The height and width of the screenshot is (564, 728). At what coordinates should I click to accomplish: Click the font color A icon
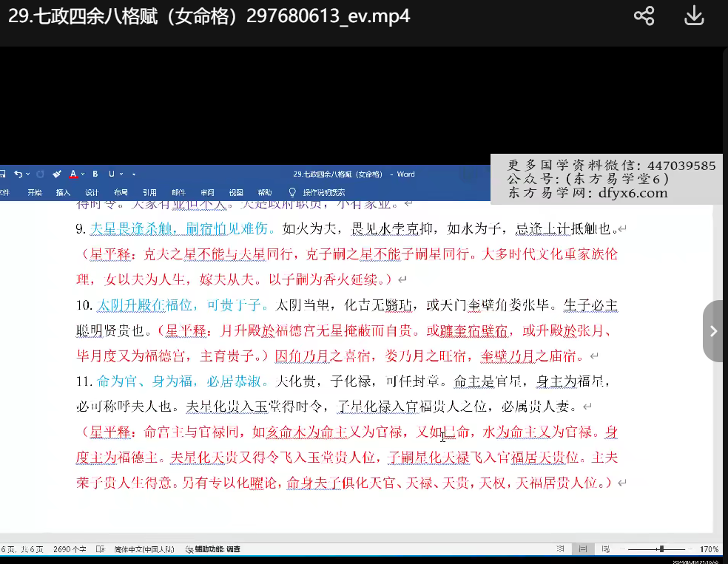click(73, 174)
